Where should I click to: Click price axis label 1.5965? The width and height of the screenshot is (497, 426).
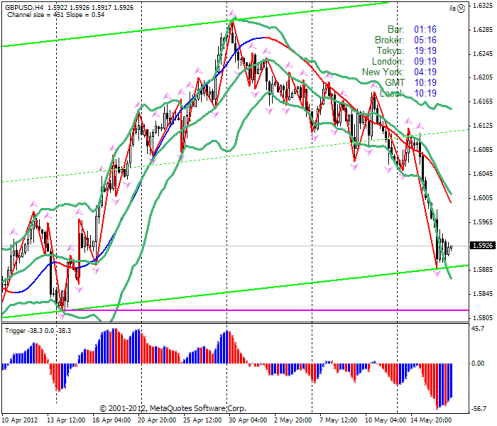coord(483,222)
